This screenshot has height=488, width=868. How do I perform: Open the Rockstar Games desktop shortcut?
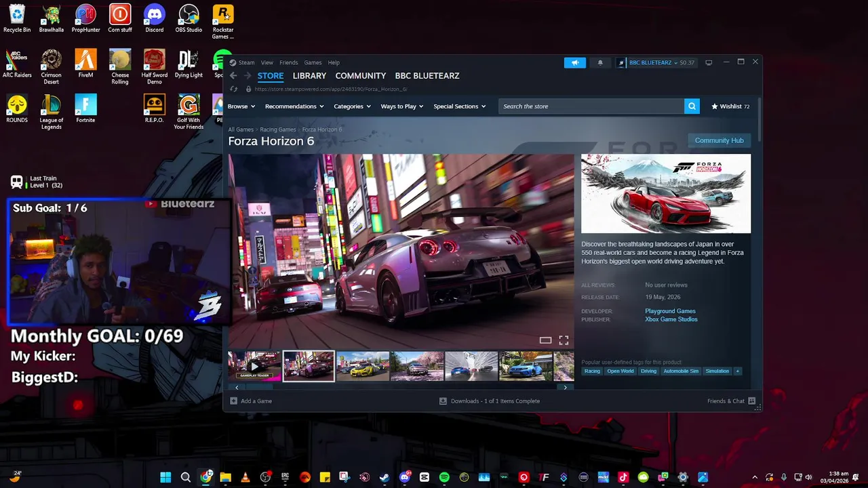[x=223, y=22]
